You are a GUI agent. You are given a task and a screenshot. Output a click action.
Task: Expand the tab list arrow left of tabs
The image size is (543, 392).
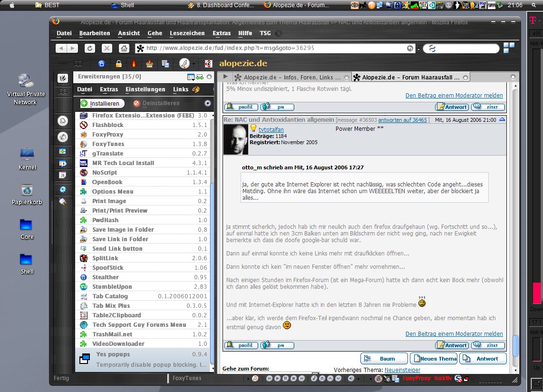point(225,77)
